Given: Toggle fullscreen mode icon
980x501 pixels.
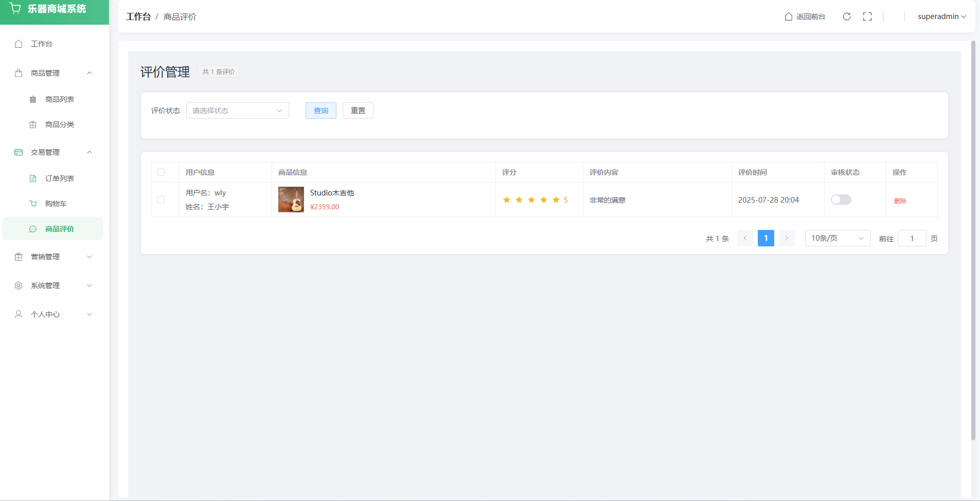Looking at the screenshot, I should [x=867, y=16].
